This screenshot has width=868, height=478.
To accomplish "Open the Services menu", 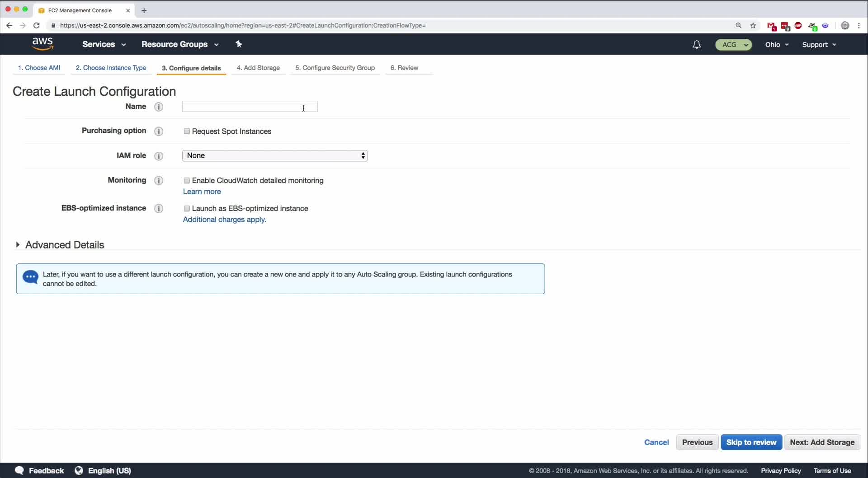I will click(x=104, y=44).
